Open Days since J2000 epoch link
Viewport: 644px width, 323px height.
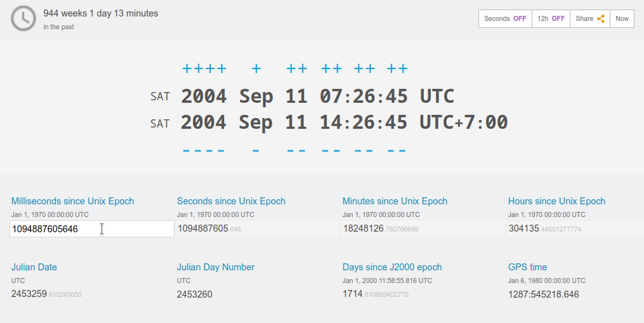(x=392, y=267)
